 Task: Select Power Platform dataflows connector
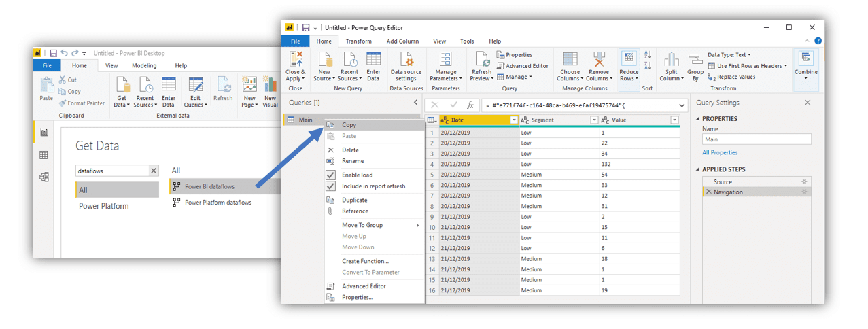tap(218, 203)
